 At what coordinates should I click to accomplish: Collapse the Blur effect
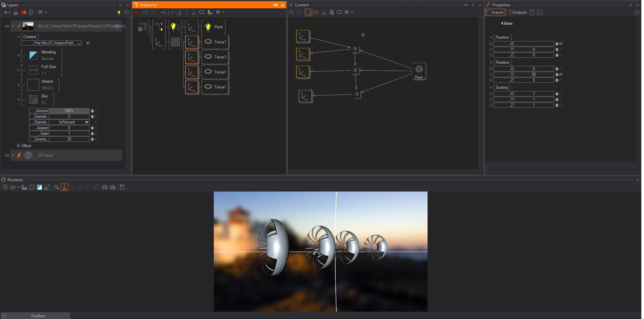click(18, 99)
